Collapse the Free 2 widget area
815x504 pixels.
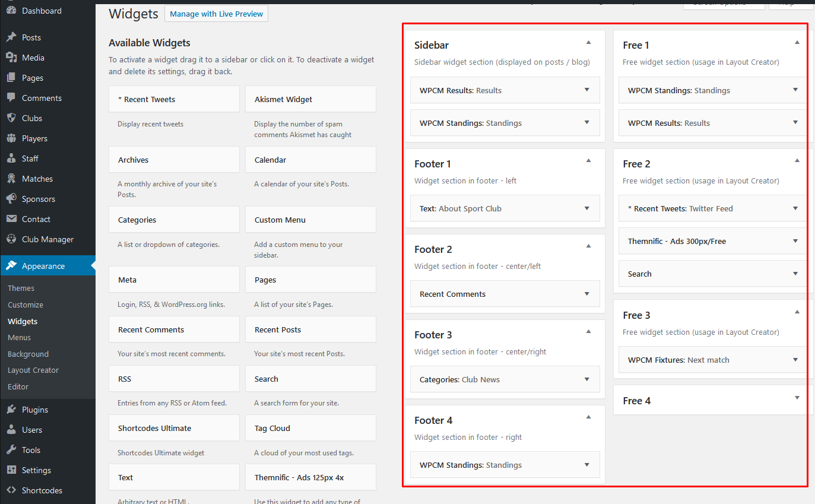(x=797, y=160)
